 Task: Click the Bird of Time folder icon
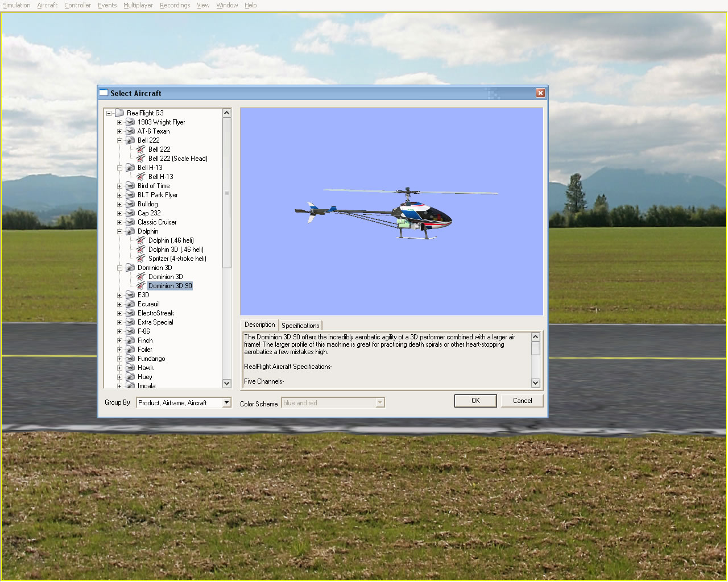130,186
